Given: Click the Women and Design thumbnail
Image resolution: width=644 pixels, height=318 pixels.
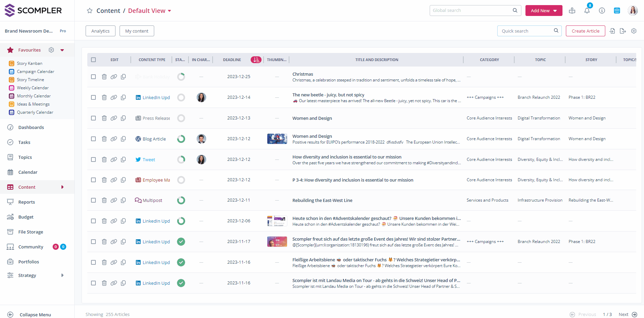Looking at the screenshot, I should (x=277, y=139).
